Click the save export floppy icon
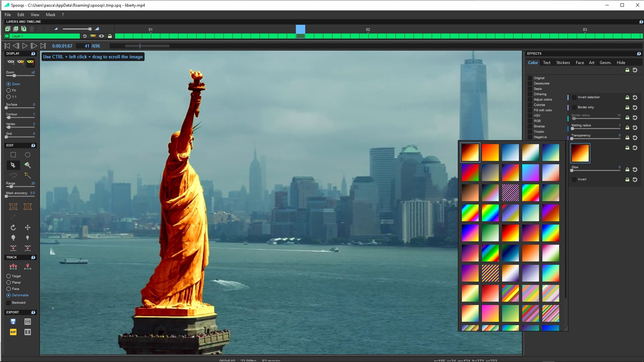 click(x=13, y=321)
